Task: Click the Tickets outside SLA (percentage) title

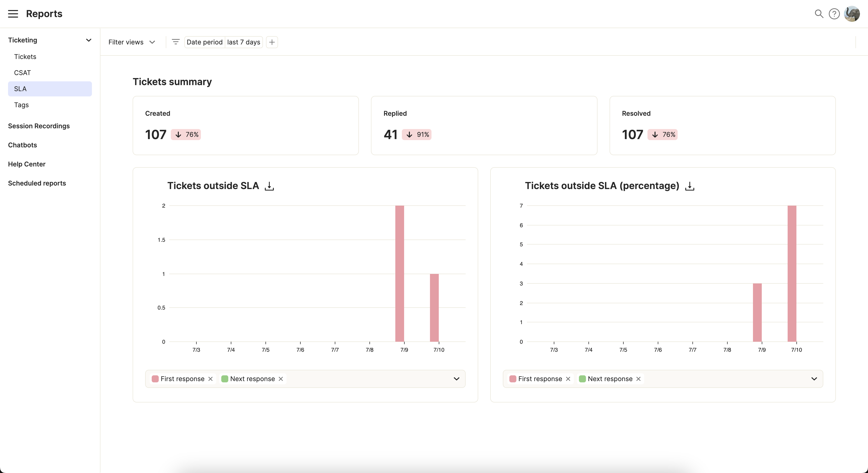Action: pos(602,186)
